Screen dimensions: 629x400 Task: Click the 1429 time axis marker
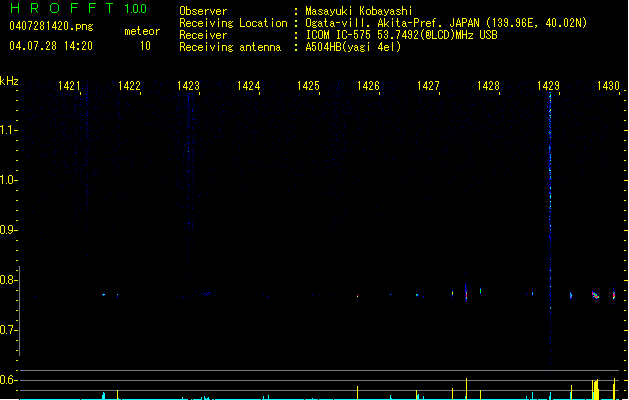point(548,86)
